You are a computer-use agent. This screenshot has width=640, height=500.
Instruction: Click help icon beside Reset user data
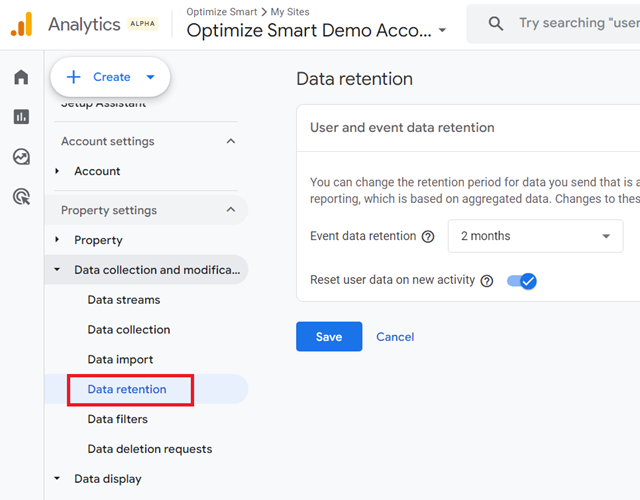tap(487, 281)
